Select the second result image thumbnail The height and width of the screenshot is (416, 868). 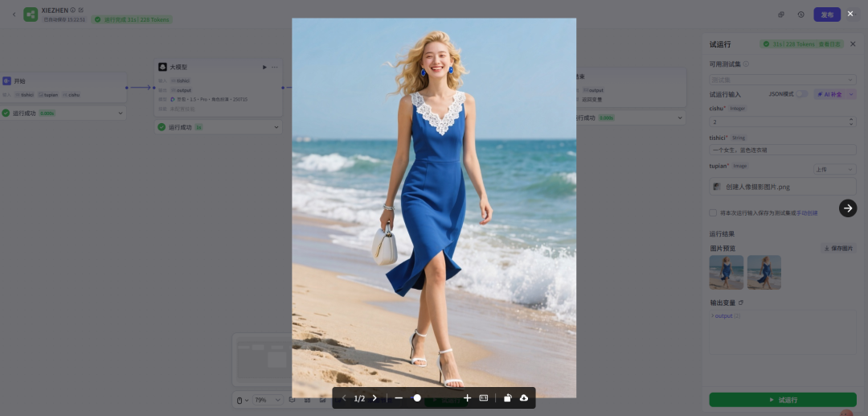coord(764,272)
